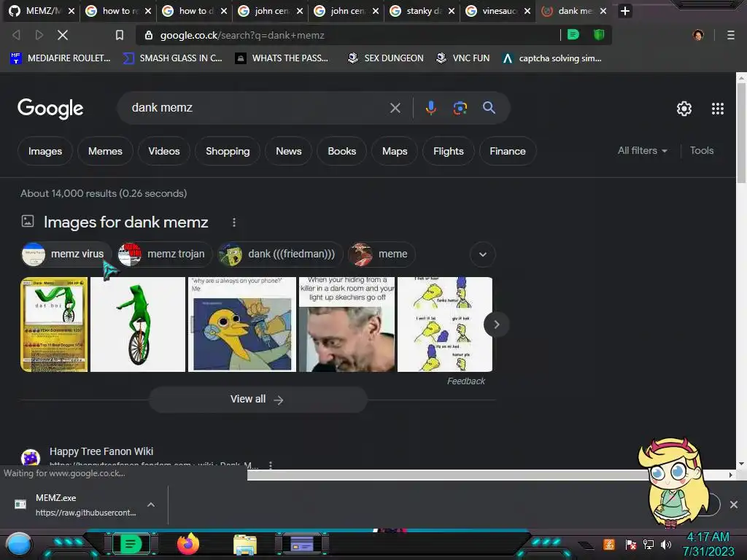Viewport: 747px width, 560px height.
Task: Click the memz virus chip
Action: [x=66, y=254]
